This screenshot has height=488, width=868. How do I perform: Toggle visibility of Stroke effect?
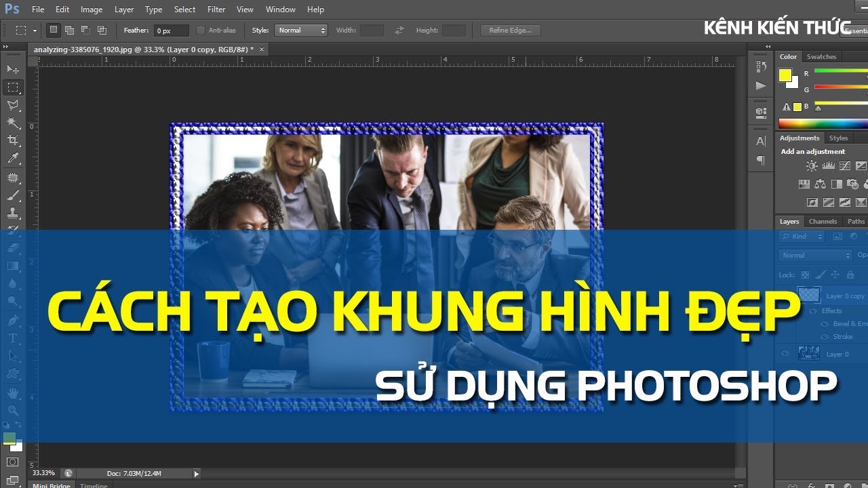(825, 337)
